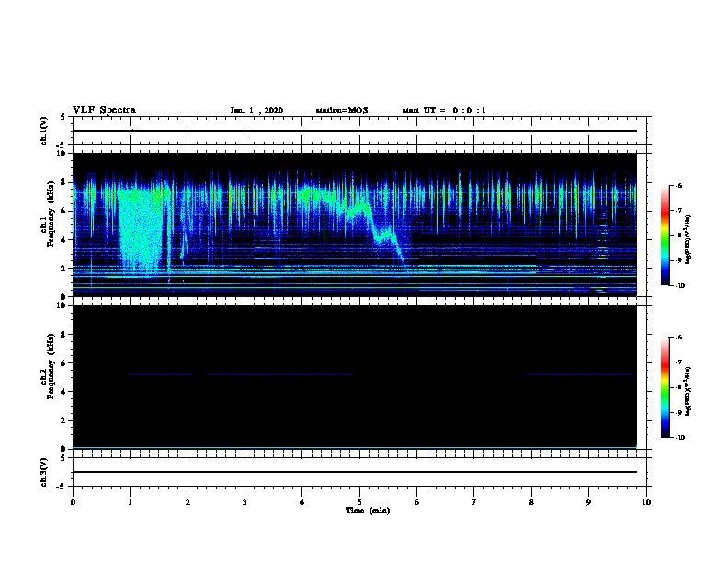Click the "6" frequency tick of ch.1 spectrogram

click(x=63, y=211)
